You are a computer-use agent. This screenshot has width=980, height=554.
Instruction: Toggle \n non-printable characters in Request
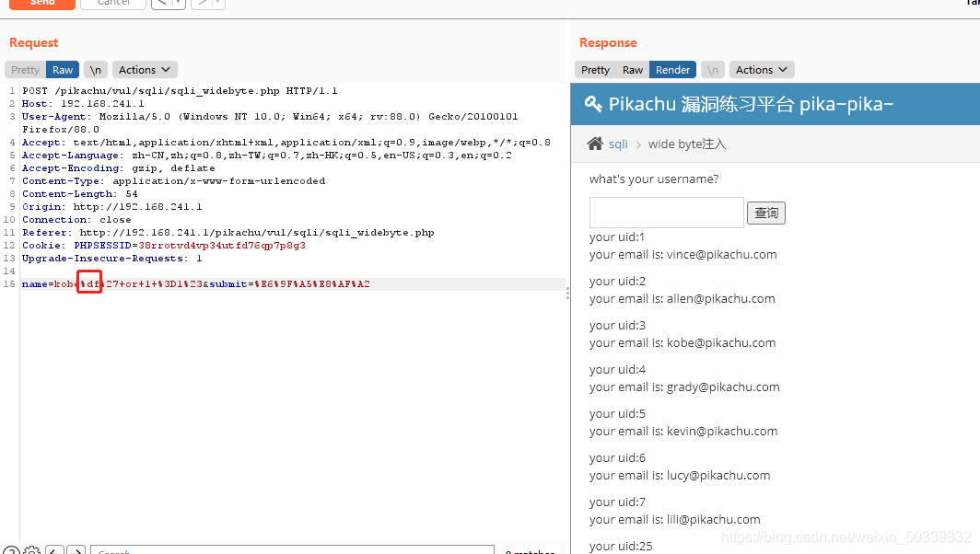[96, 70]
